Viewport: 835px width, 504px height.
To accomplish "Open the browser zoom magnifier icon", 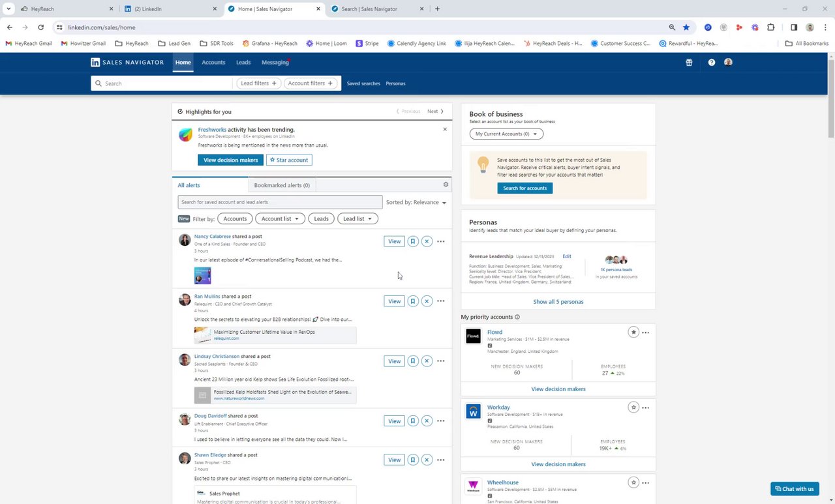I will 672,27.
